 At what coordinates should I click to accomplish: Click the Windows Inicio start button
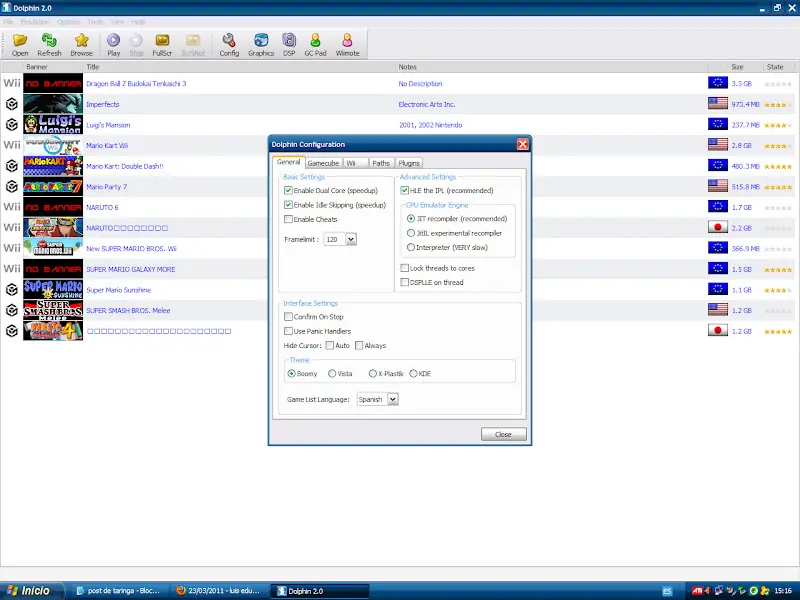(32, 591)
